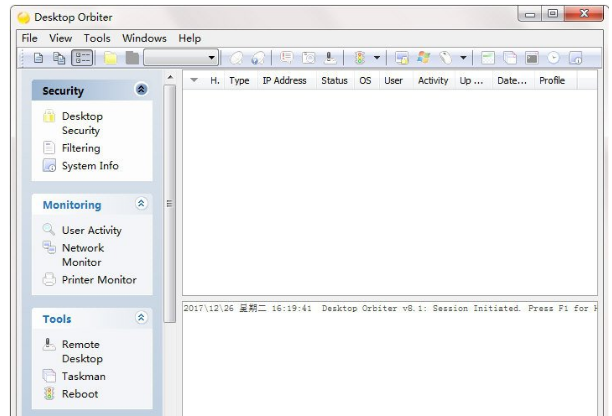This screenshot has height=416, width=612.
Task: Sort list by the IP Address column header
Action: tap(284, 81)
